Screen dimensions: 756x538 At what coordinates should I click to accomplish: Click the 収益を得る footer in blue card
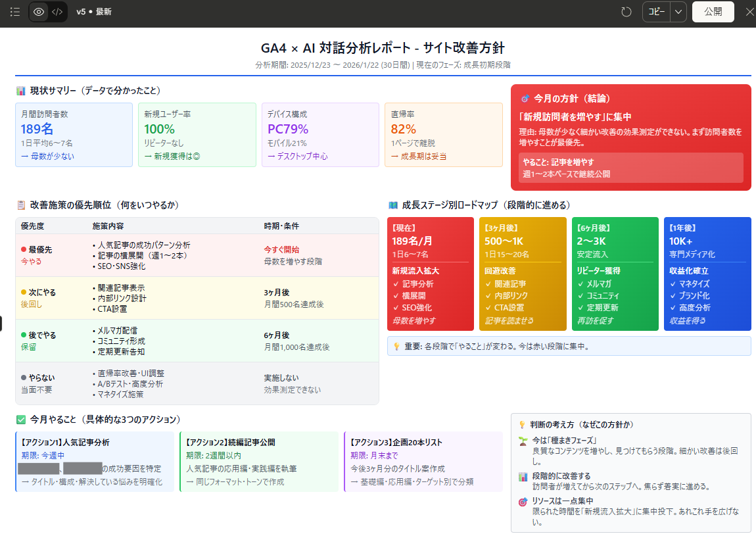pos(688,321)
